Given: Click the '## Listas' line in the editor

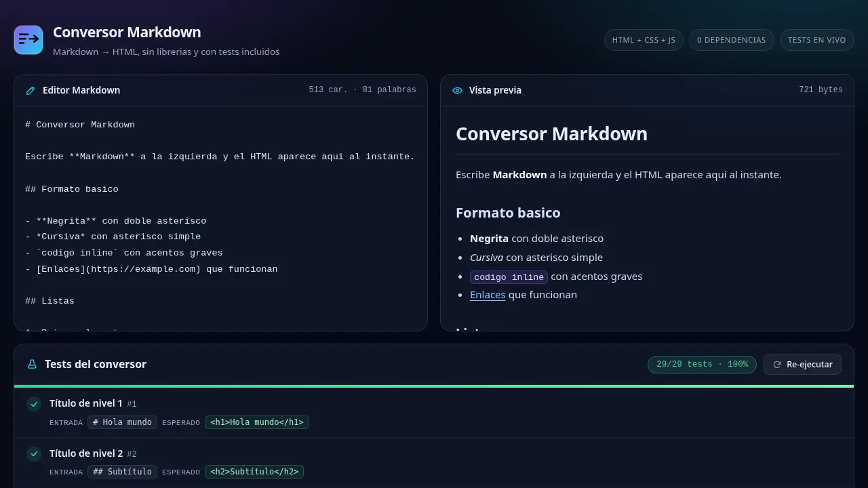Looking at the screenshot, I should click(x=50, y=301).
